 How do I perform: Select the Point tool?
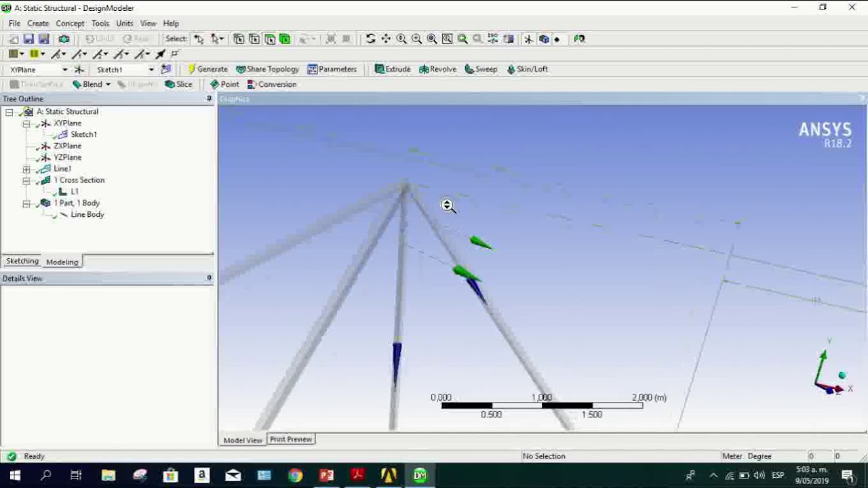click(x=224, y=85)
